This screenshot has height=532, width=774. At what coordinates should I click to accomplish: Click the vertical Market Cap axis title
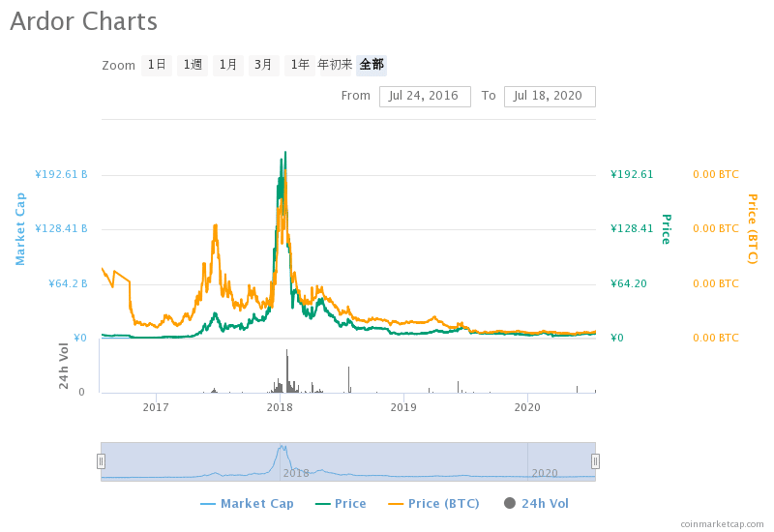pos(20,229)
